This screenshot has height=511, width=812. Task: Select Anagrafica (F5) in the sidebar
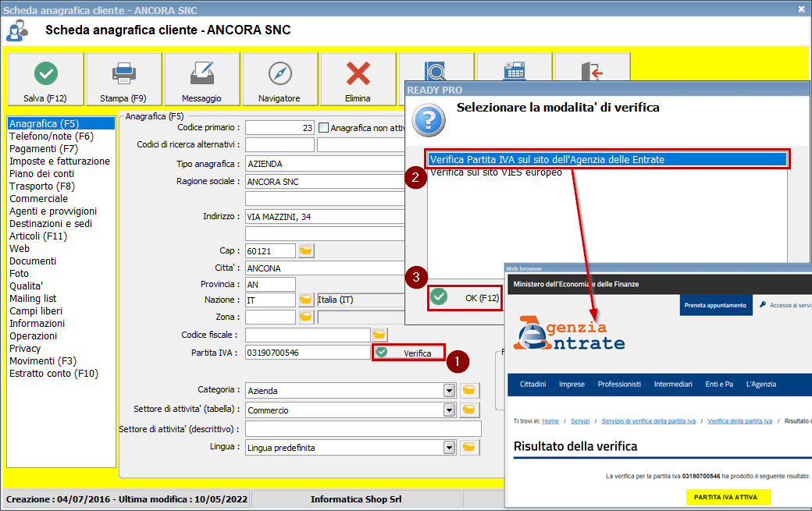point(61,123)
